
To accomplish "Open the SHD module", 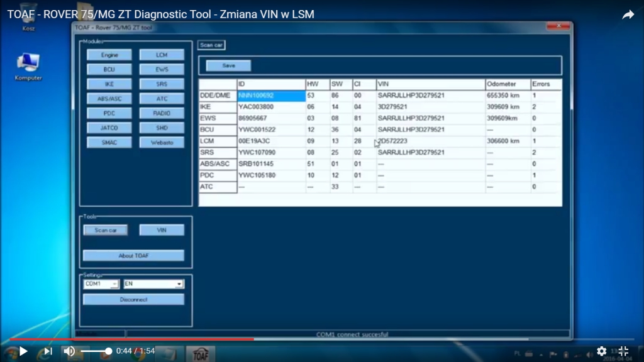I will pyautogui.click(x=162, y=128).
